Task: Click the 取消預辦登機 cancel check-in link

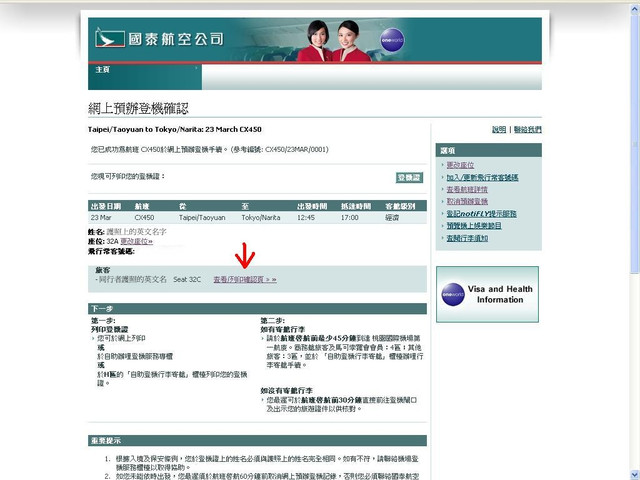Action: coord(467,201)
